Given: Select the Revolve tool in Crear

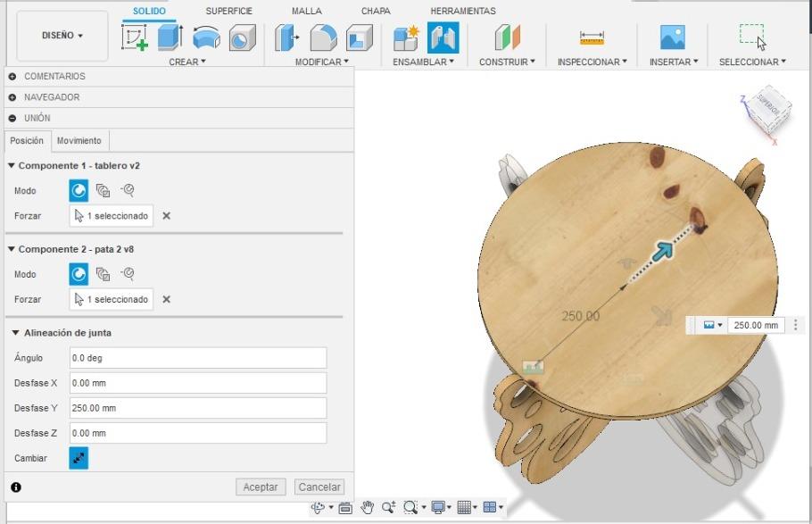Looking at the screenshot, I should (x=206, y=37).
